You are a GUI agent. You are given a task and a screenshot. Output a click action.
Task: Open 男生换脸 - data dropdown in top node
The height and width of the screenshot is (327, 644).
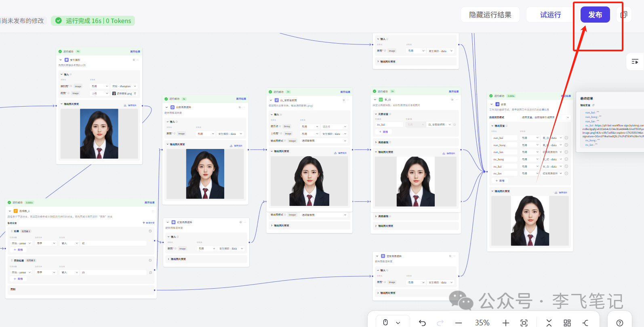441,51
